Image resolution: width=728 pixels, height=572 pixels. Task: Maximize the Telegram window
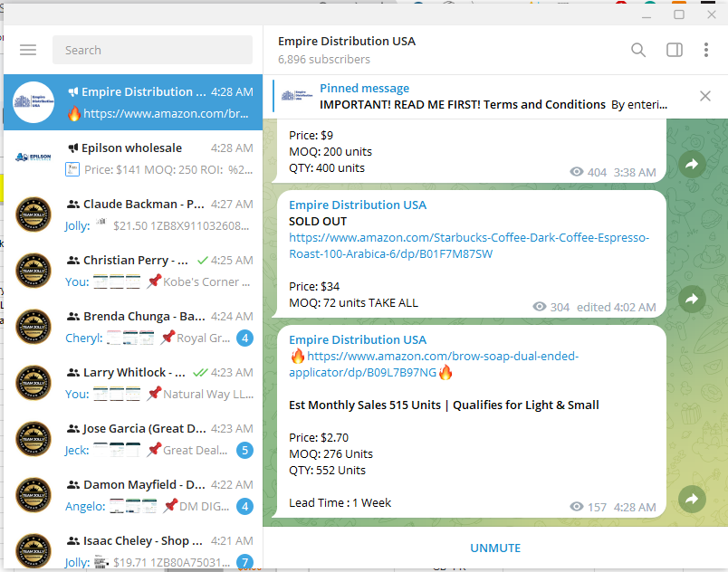pos(679,14)
